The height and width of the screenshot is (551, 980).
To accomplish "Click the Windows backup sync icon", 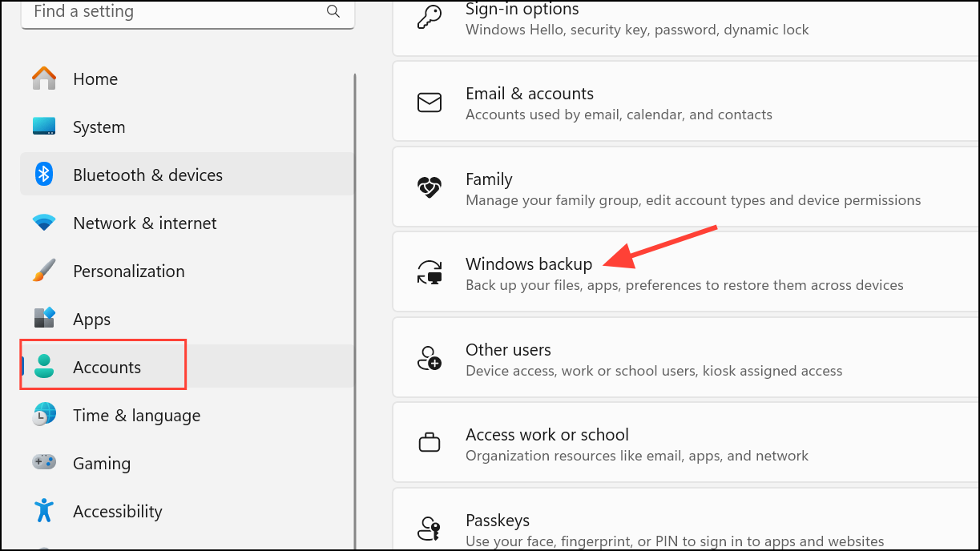I will tap(430, 272).
